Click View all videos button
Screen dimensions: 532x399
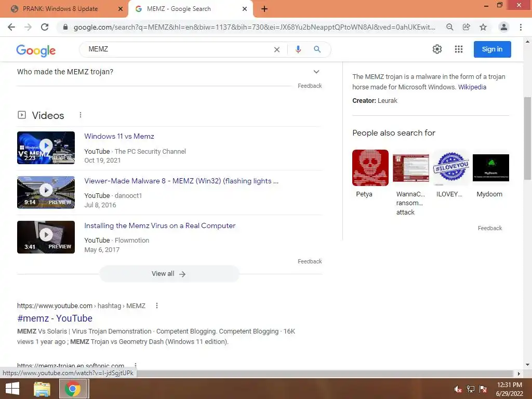pos(169,274)
